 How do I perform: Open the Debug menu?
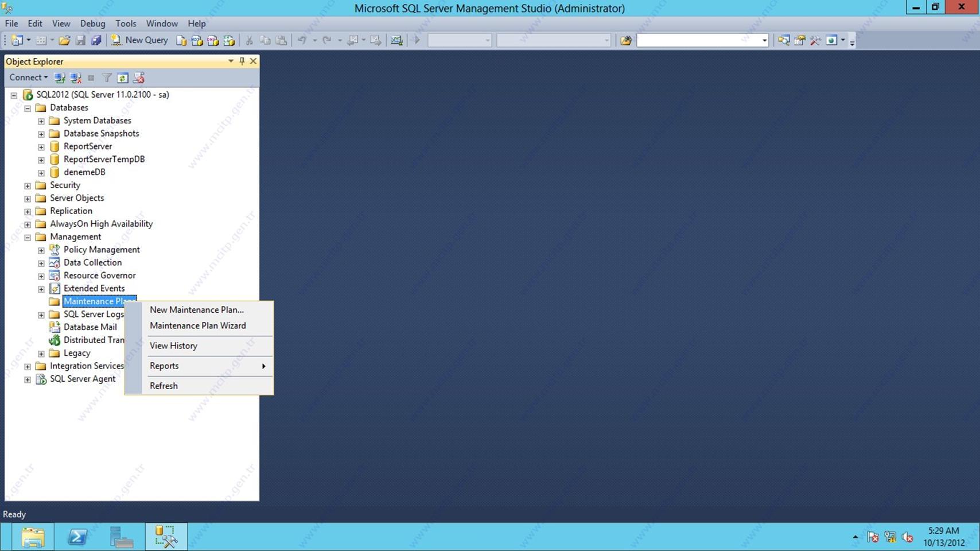[x=92, y=24]
